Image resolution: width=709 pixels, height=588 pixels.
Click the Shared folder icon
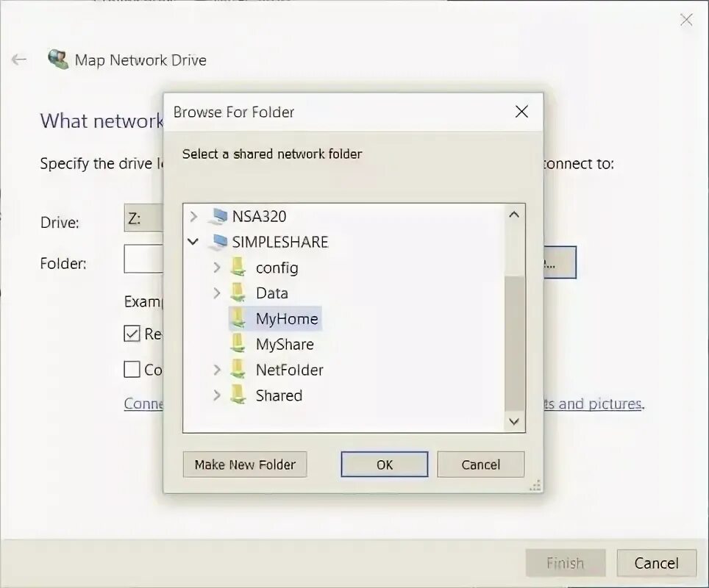(238, 395)
